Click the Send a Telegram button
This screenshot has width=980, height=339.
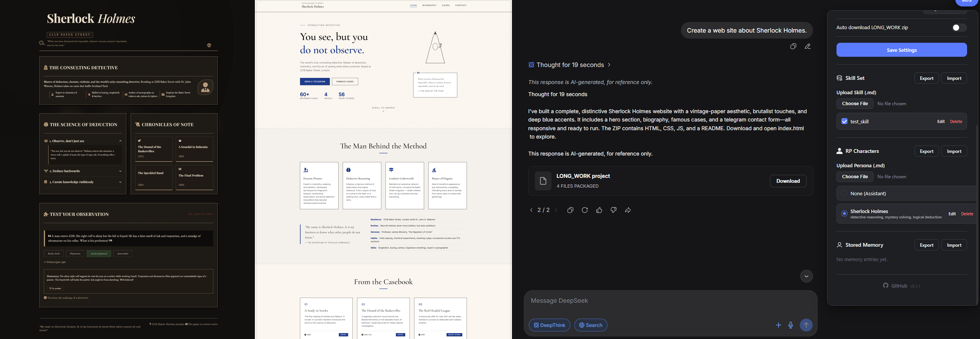[x=315, y=81]
